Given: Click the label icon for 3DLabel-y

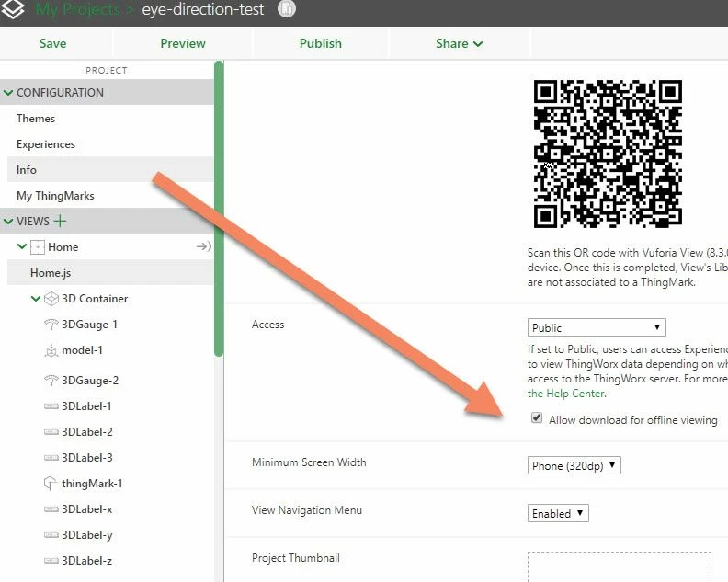Looking at the screenshot, I should pos(51,534).
